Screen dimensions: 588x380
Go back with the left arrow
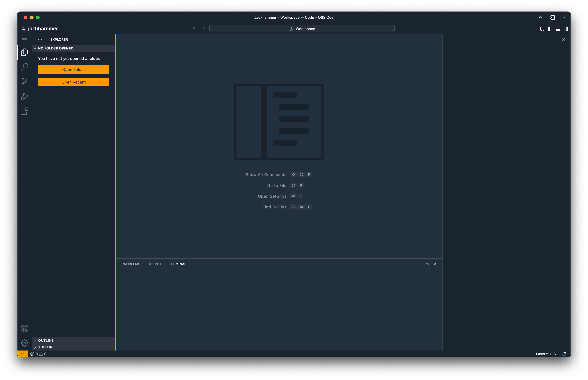point(195,29)
